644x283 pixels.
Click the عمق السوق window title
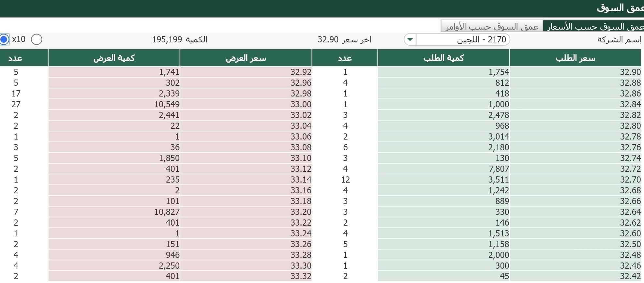pos(620,8)
